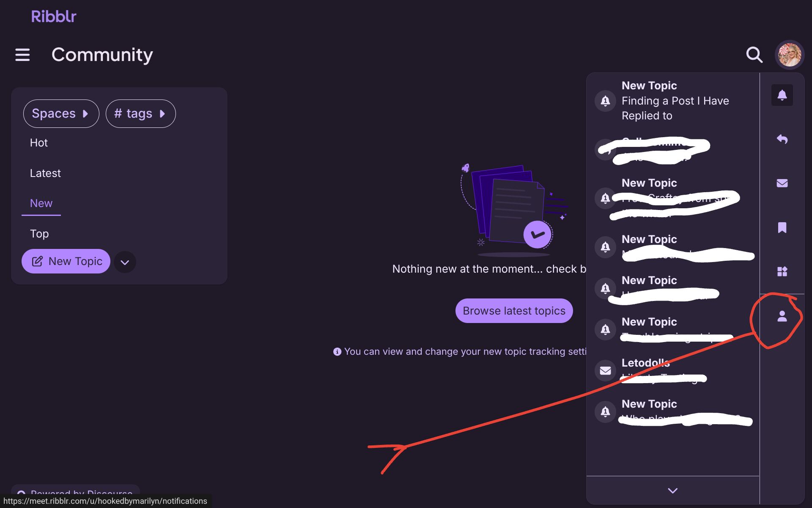Switch to the Top tab

coord(39,234)
